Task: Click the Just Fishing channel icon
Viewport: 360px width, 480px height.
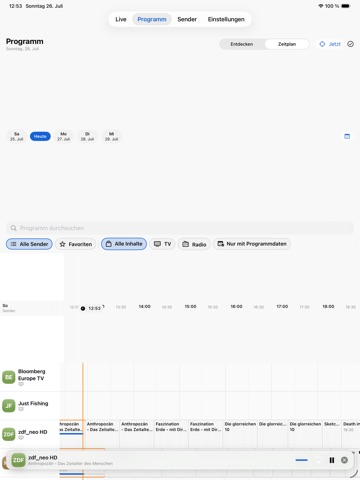Action: (9, 406)
